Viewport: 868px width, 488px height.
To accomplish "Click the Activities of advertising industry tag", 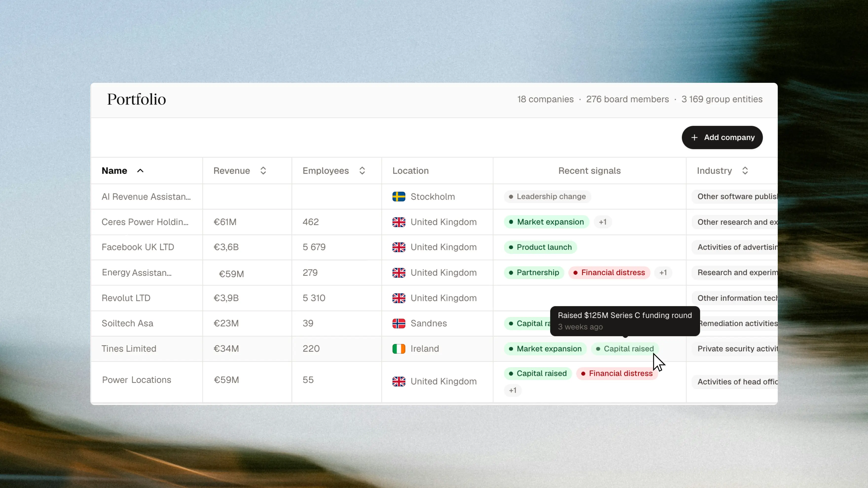I will pyautogui.click(x=735, y=247).
